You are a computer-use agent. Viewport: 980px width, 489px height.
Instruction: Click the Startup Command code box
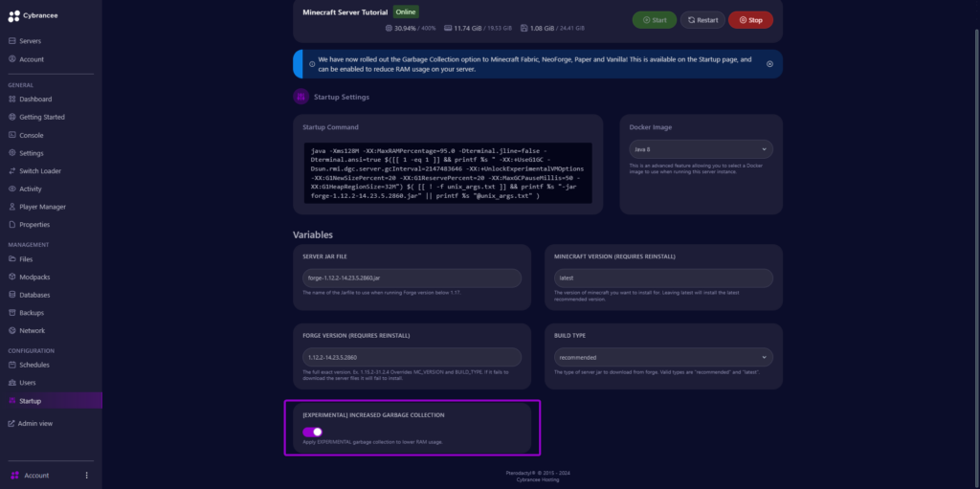point(448,173)
